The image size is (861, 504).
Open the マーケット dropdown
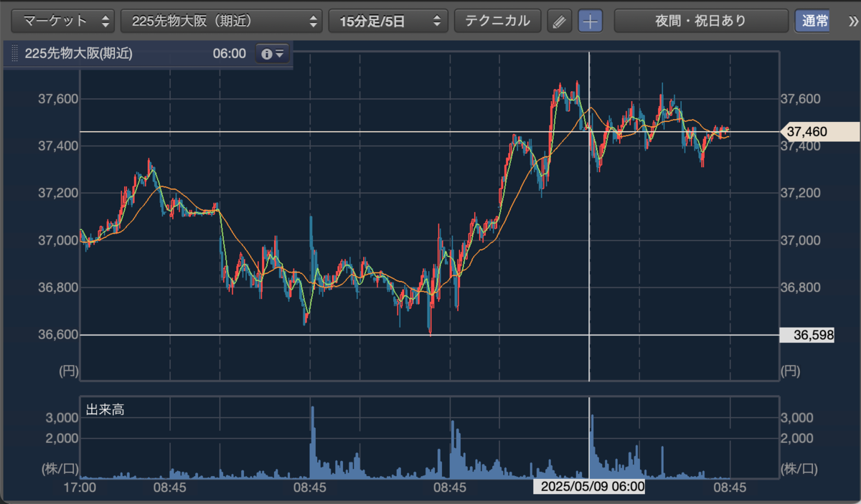[63, 21]
